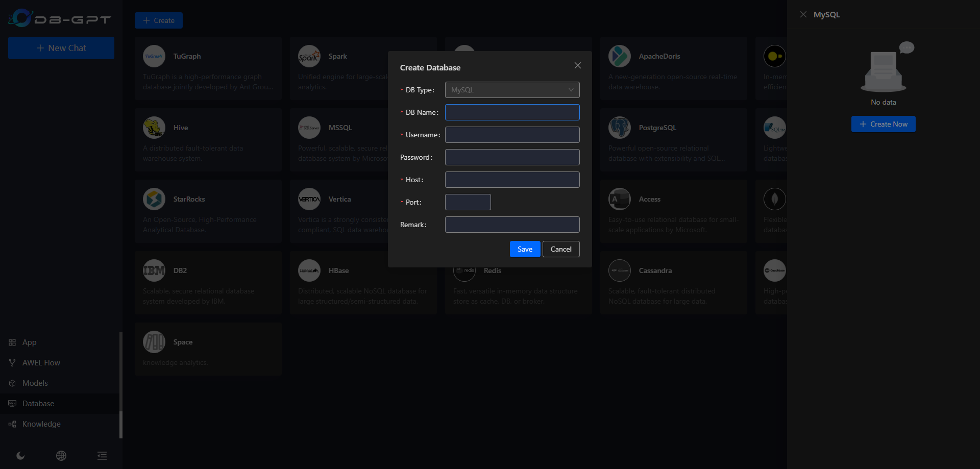The image size is (980, 469).
Task: Click the Create button at top
Action: (159, 20)
